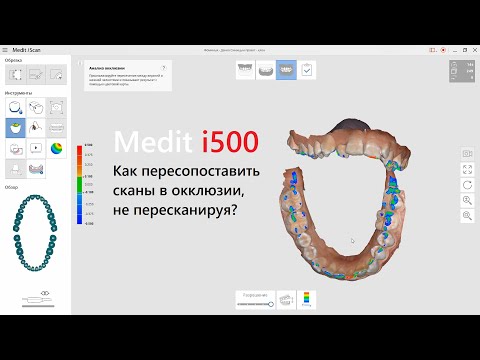Click the gray scan statistics panel
Screen dimensions: 480x360
pos(462,71)
